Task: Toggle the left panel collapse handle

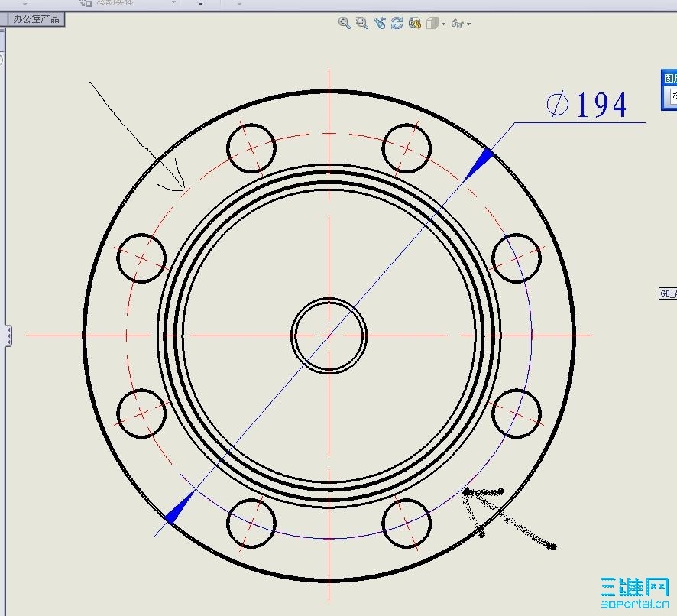Action: click(8, 336)
